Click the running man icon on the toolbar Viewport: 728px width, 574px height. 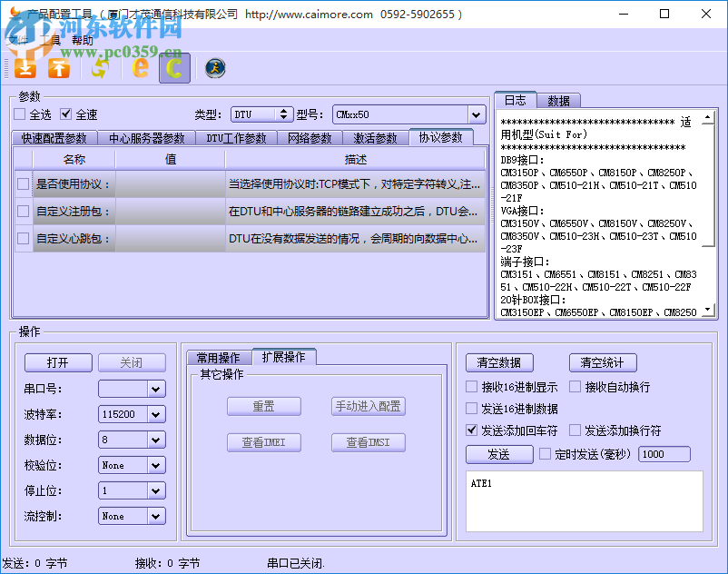click(x=214, y=68)
